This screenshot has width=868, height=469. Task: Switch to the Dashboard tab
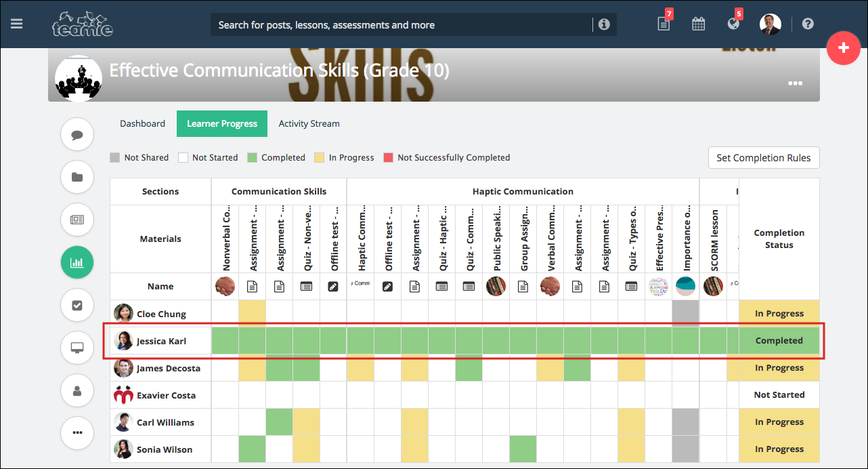142,123
